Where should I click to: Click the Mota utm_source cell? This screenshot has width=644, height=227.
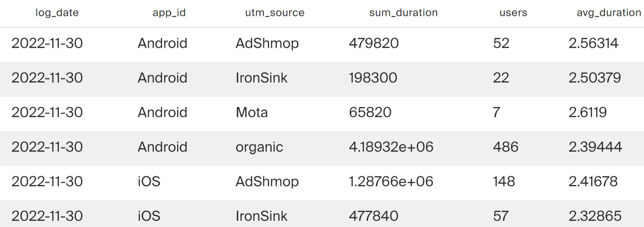pyautogui.click(x=252, y=112)
